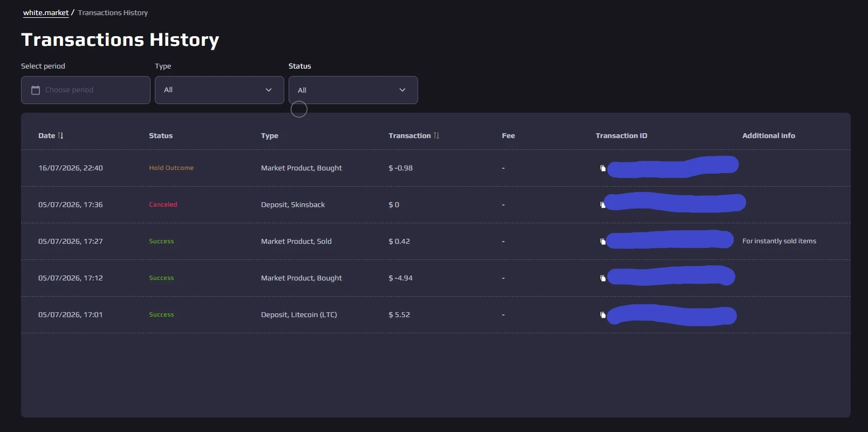Select date 05/07/2026, 17:27
Image resolution: width=868 pixels, height=432 pixels.
click(x=71, y=241)
